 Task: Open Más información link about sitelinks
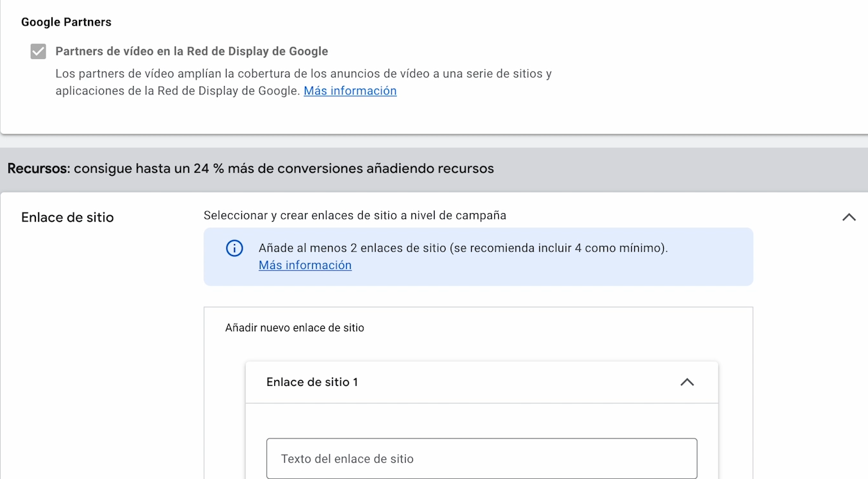305,265
